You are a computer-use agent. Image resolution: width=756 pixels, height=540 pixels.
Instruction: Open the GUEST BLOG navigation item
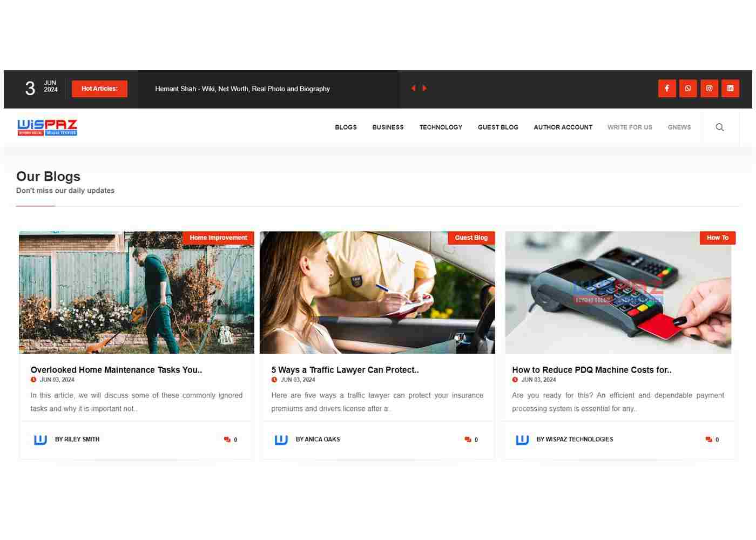point(498,127)
